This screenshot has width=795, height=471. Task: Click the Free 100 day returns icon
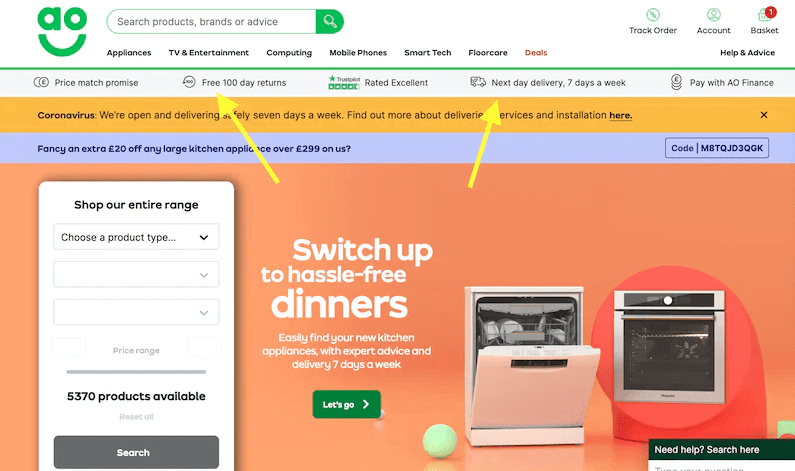[189, 82]
